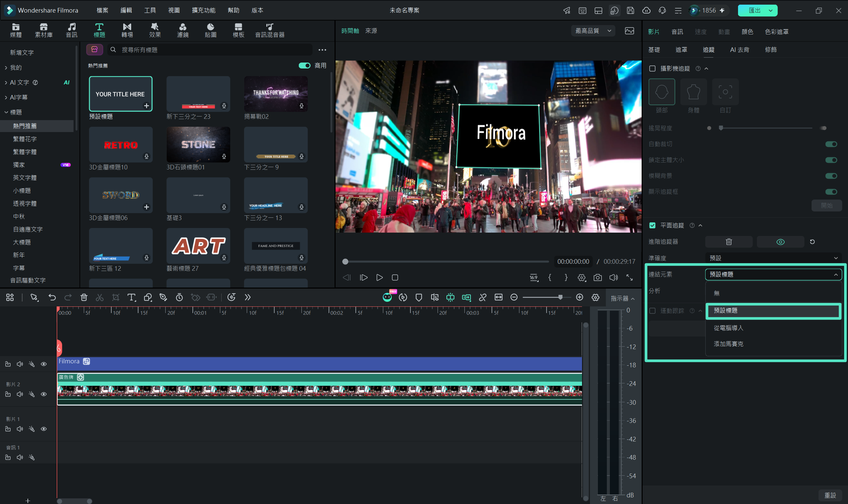The width and height of the screenshot is (848, 504).
Task: Click the zoom-in plus icon on timeline
Action: tap(579, 297)
